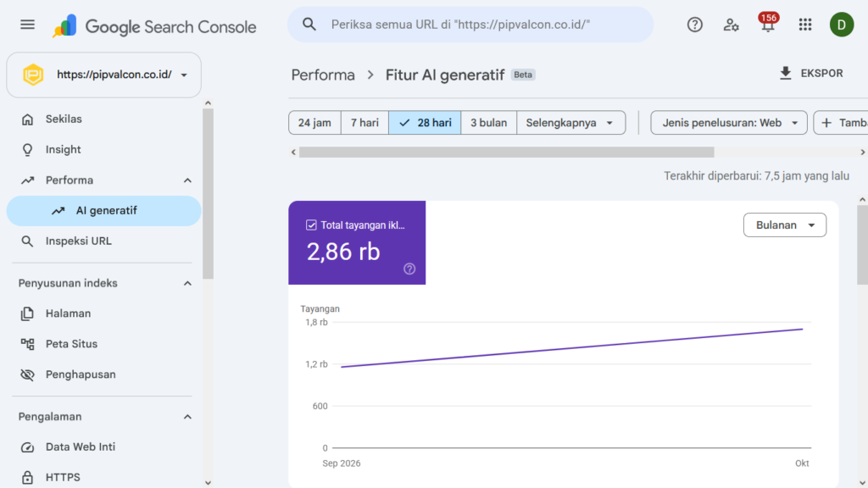Image resolution: width=868 pixels, height=488 pixels.
Task: Open AI generatif in the sidebar
Action: coord(103,211)
